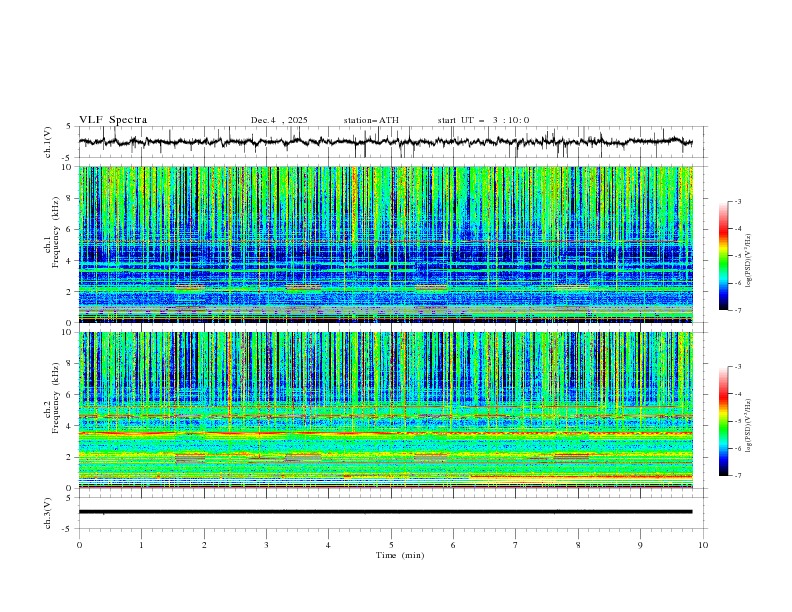Click the "1" label on the Time axis
Image resolution: width=792 pixels, height=612 pixels.
pyautogui.click(x=141, y=545)
